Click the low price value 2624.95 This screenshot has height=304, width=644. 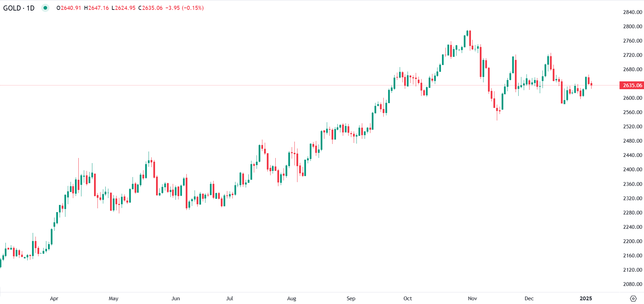125,8
